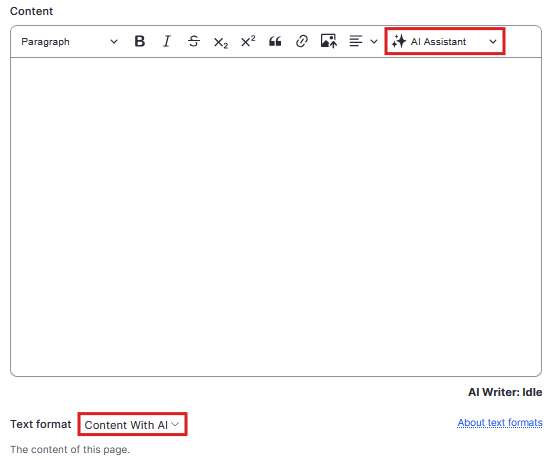Screen dimensions: 550x460
Task: Apply subscript formatting
Action: coord(221,42)
